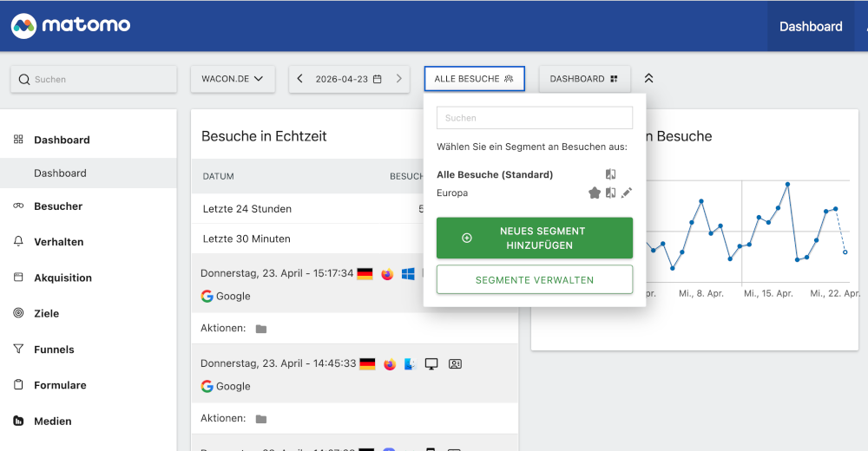
Task: Click NEUES SEGMENT HINZUFÜGEN button
Action: click(x=534, y=238)
